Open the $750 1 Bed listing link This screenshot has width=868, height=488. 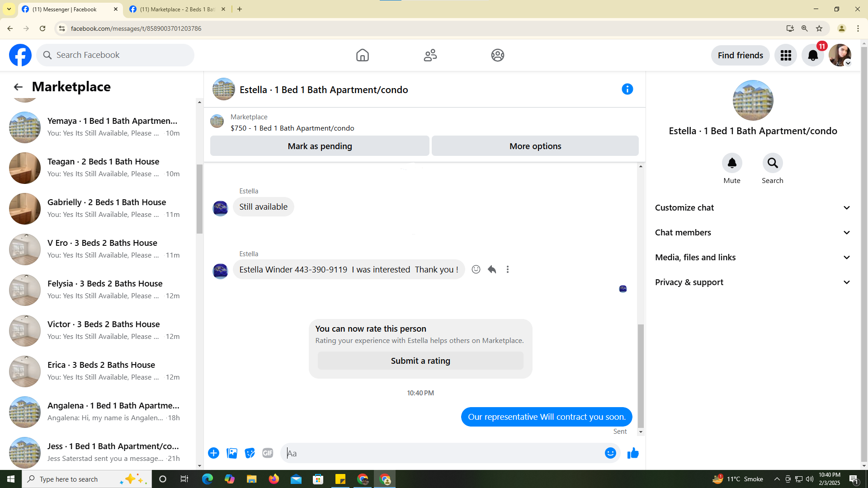pos(292,128)
